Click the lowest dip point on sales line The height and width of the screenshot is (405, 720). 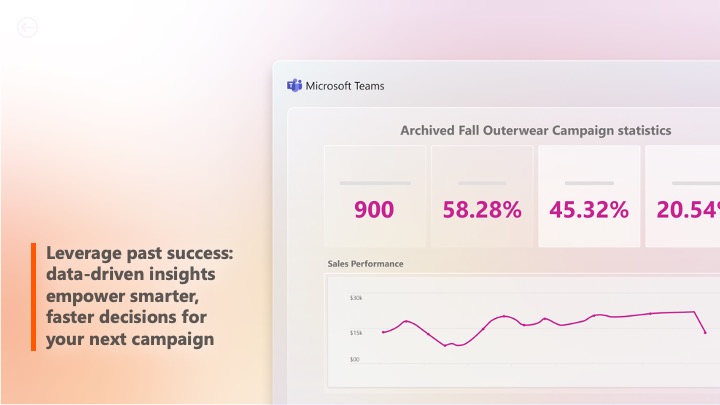coord(445,345)
